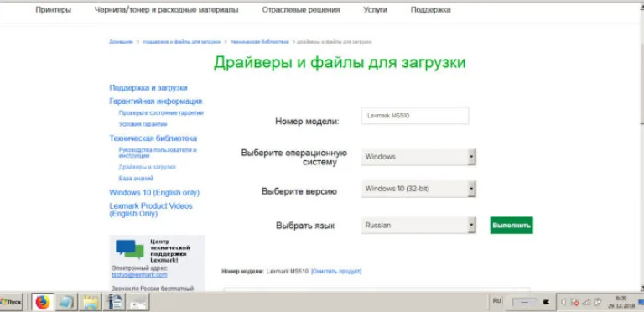Click the green Выполнить button

[512, 226]
